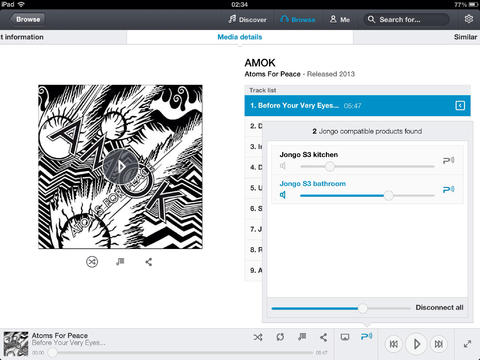Screen dimensions: 480x360
Task: Adjust Jongo S3 bathroom volume slider
Action: [367, 195]
